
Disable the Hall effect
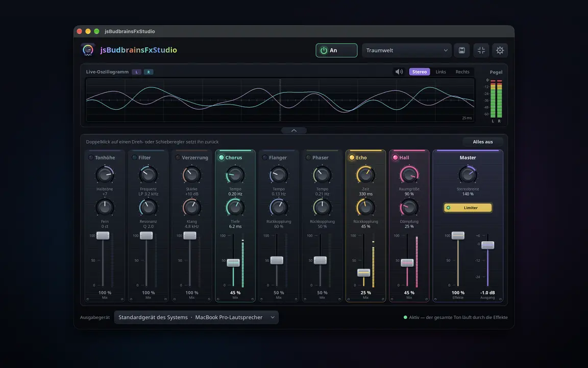coord(395,158)
